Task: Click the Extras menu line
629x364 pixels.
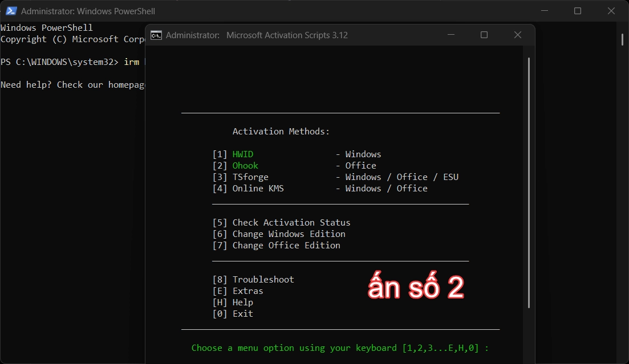Action: (x=238, y=291)
